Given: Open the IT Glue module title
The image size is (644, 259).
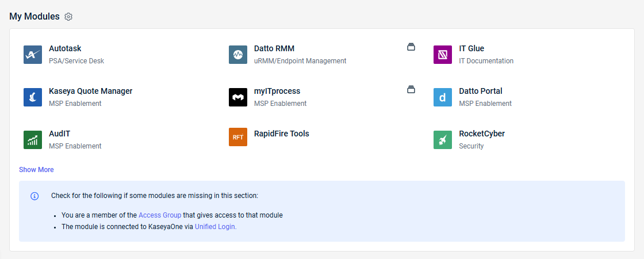Looking at the screenshot, I should click(471, 48).
